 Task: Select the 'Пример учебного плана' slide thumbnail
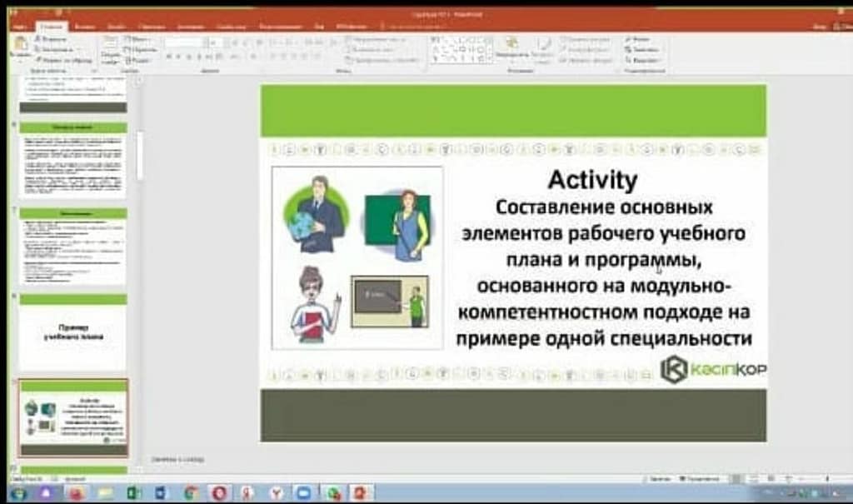click(x=73, y=332)
